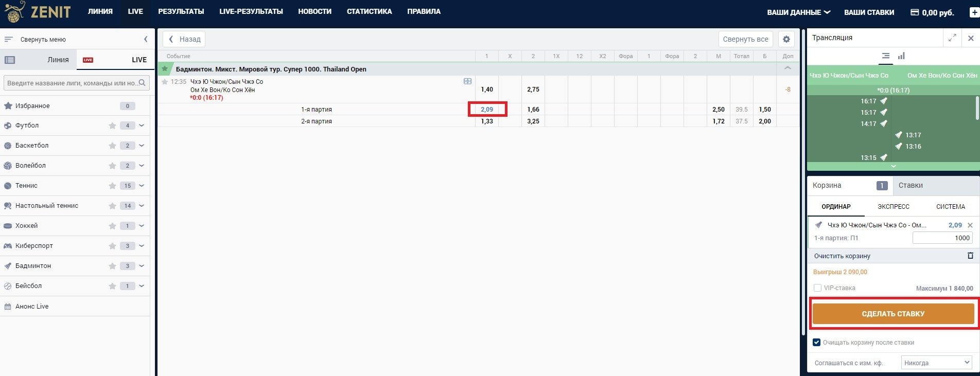This screenshot has width=980, height=376.
Task: Switch broadcast view to statistics chart icon
Action: click(901, 56)
